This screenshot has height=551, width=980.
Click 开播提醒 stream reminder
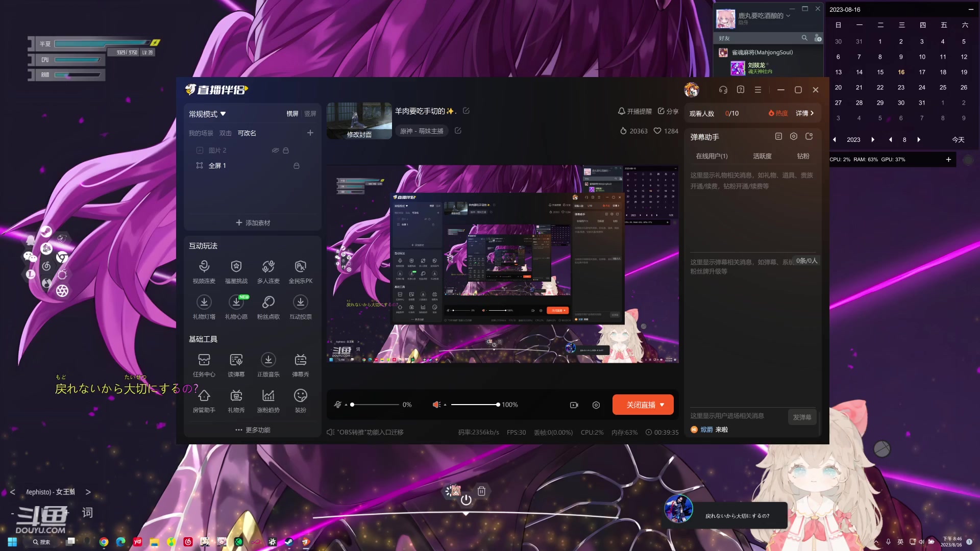635,111
